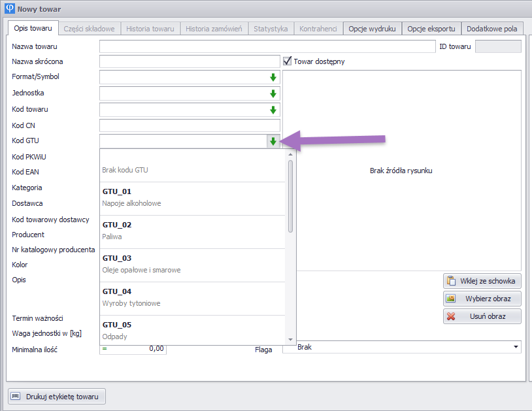Click the clipboard icon on Wklej ze schowka
Viewport: 532px width, 411px height.
[450, 281]
